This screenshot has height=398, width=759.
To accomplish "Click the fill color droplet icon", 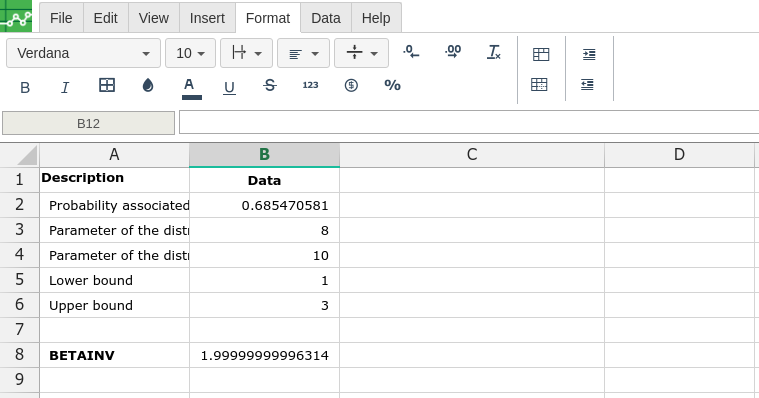I will 148,86.
